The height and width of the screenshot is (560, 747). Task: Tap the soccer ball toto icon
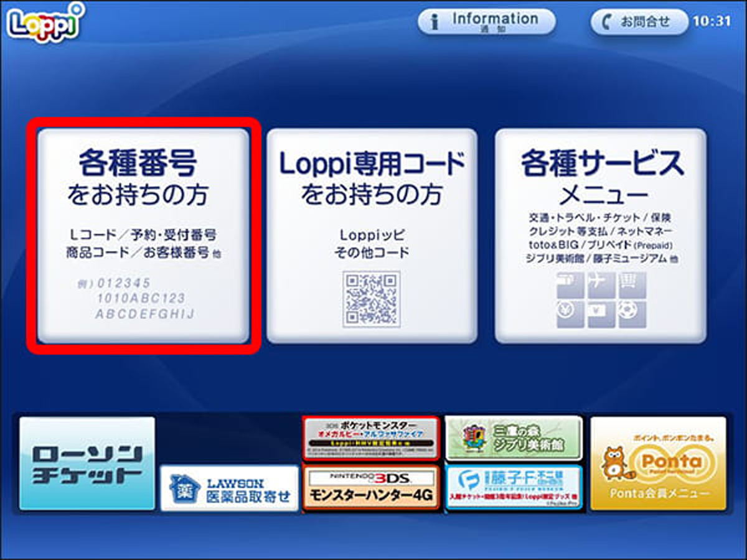point(632,314)
